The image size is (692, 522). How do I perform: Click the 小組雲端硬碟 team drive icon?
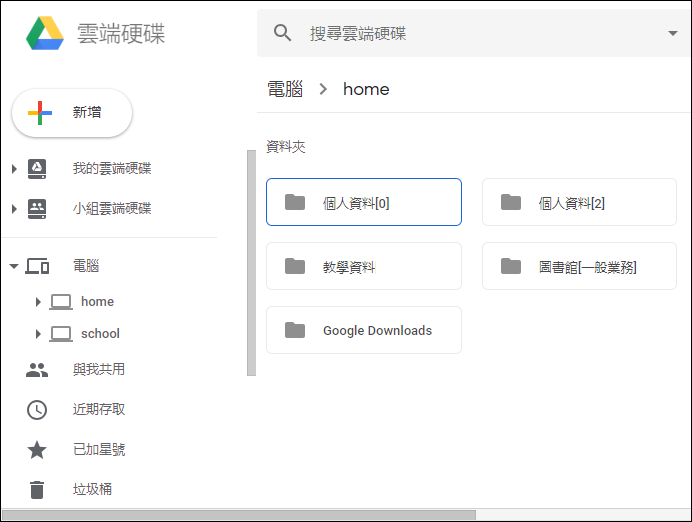pyautogui.click(x=37, y=209)
